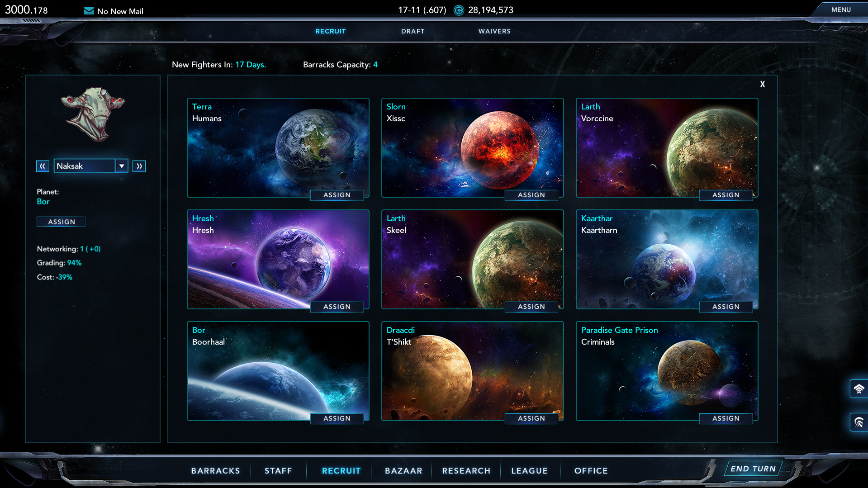The width and height of the screenshot is (868, 488).
Task: Close the planet selection panel with X
Action: coord(762,84)
